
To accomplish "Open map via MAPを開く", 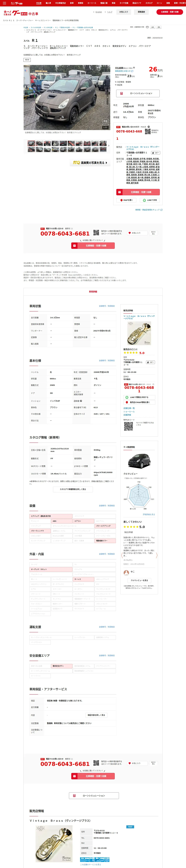I will [127, 200].
